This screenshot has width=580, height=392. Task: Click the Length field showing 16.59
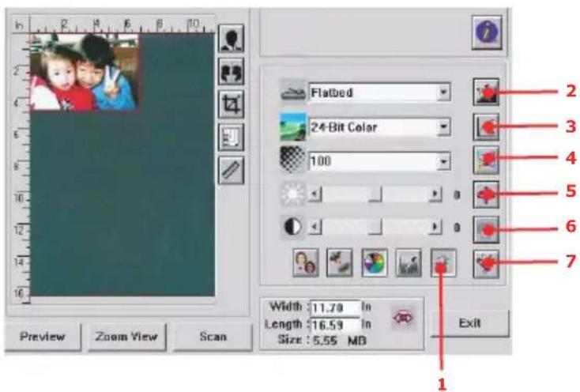[335, 325]
